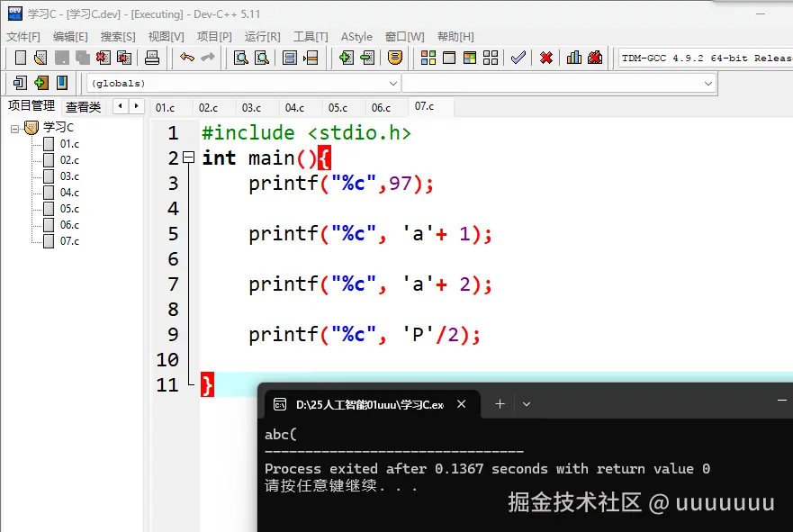Collapse the main function fold marker
Viewport: 793px width, 532px height.
click(x=189, y=158)
